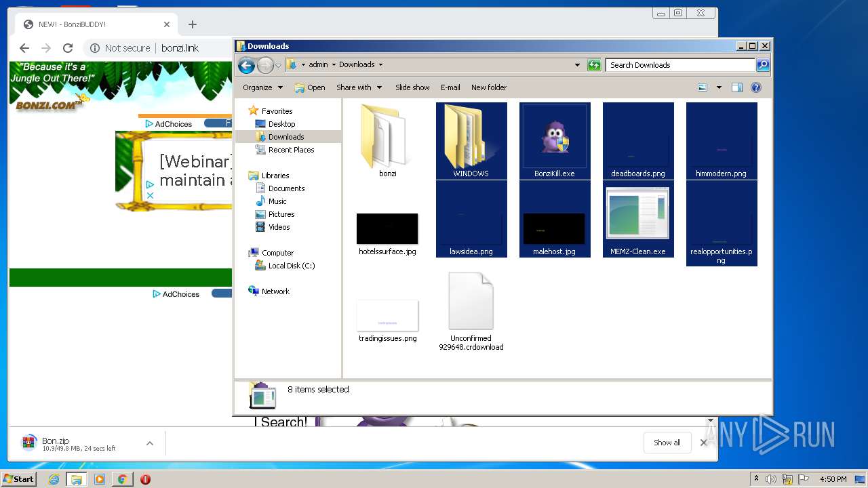Start Slide show from toolbar
This screenshot has height=488, width=868.
coord(412,87)
